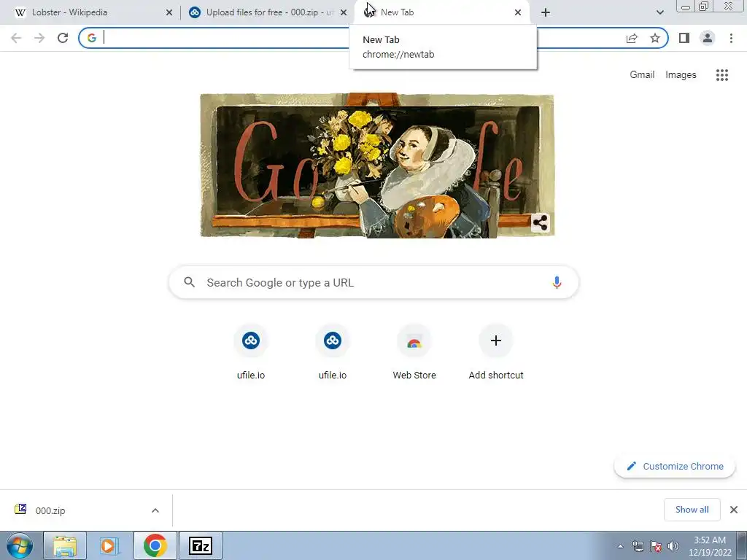Share the Google Doodle

tap(541, 222)
